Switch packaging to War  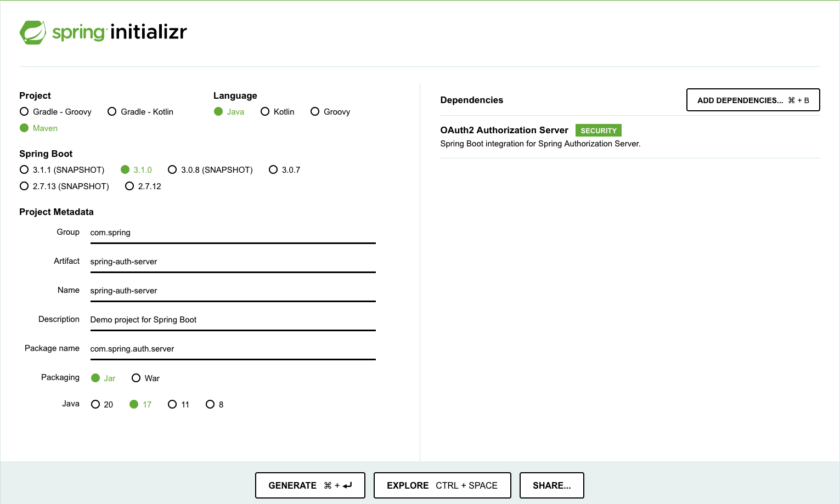pos(136,378)
